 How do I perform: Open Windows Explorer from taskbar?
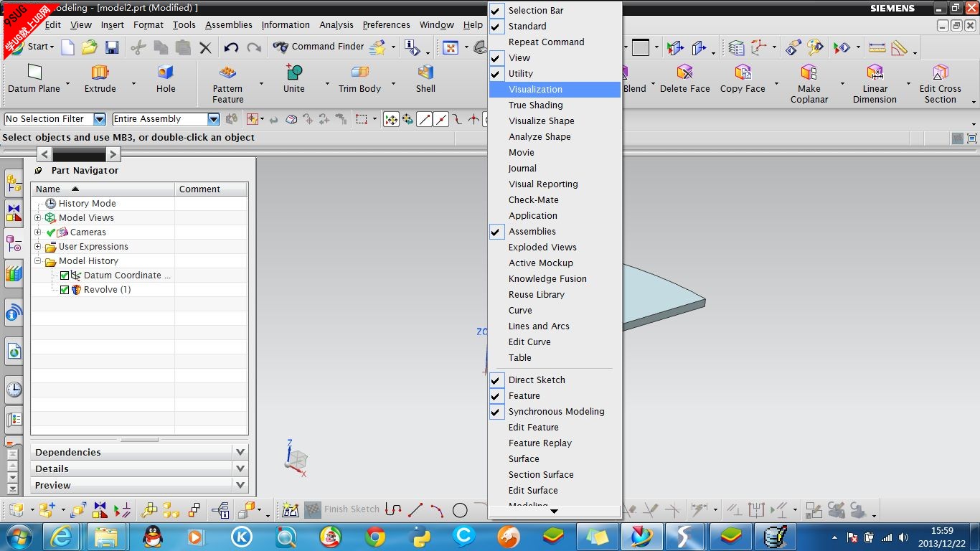pos(106,537)
